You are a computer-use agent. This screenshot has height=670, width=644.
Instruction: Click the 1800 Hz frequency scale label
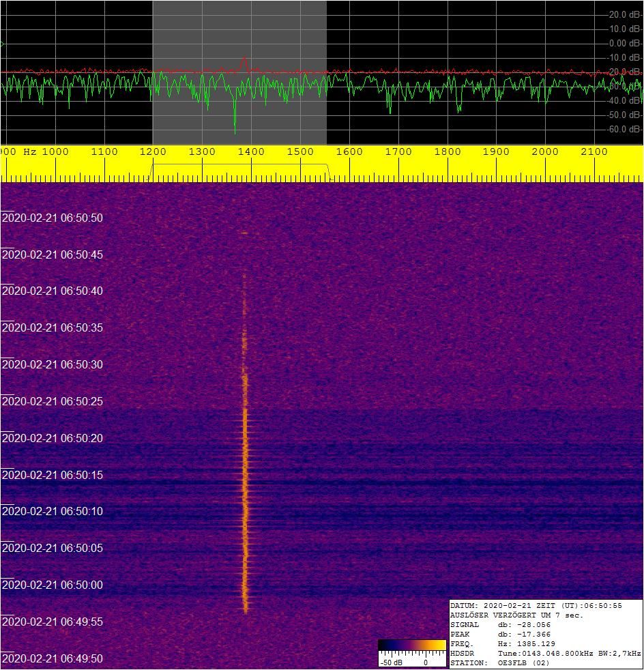point(448,151)
